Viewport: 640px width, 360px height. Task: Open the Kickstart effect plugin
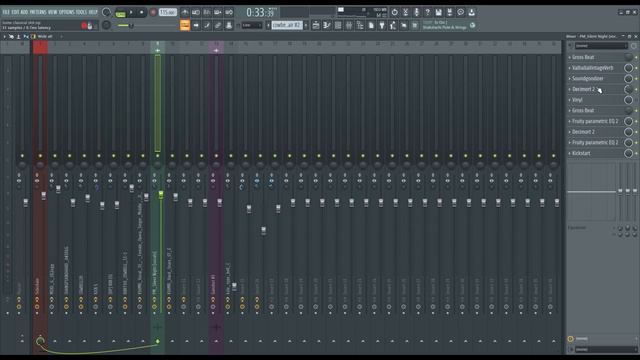click(581, 153)
